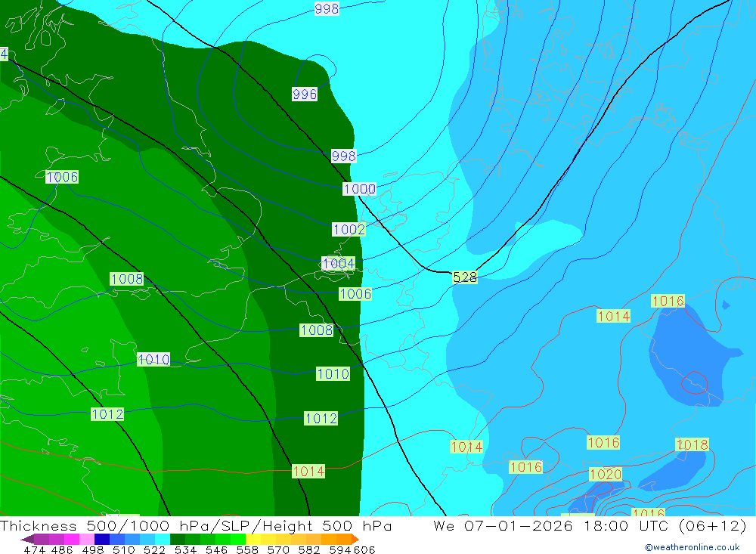
Task: Click the 1000 isobar label
Action: tap(359, 189)
